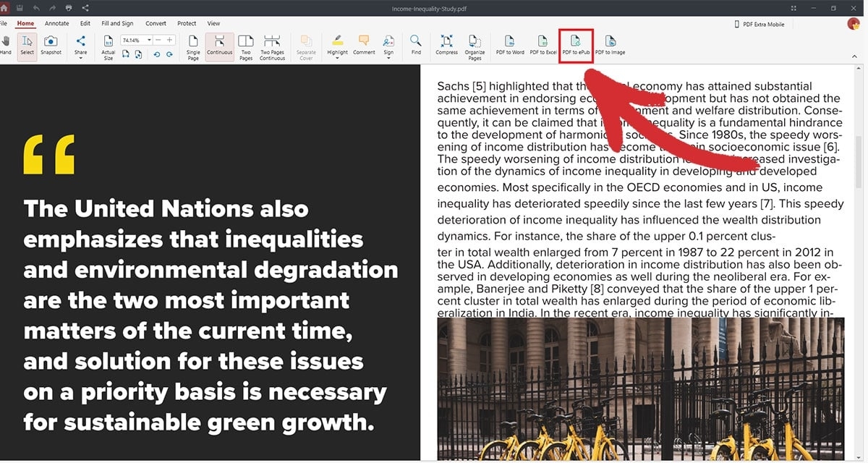Set the view to Actual Size
Viewport: 868px width, 463px height.
click(108, 46)
